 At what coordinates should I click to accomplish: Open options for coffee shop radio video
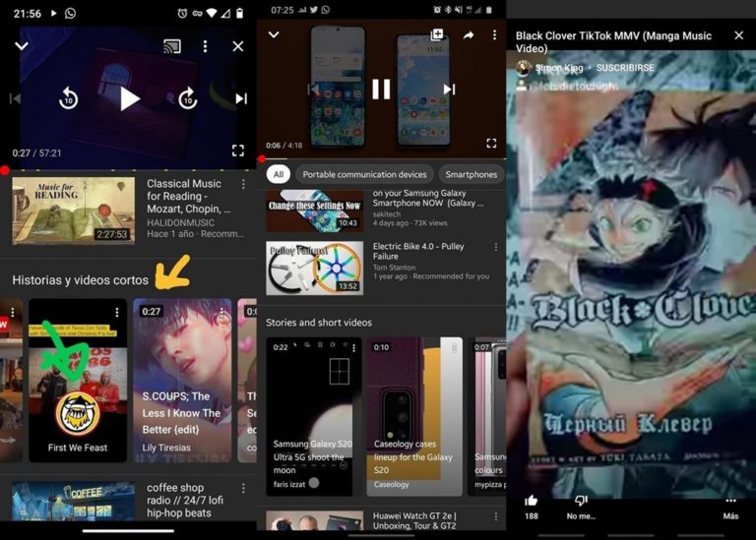point(243,488)
